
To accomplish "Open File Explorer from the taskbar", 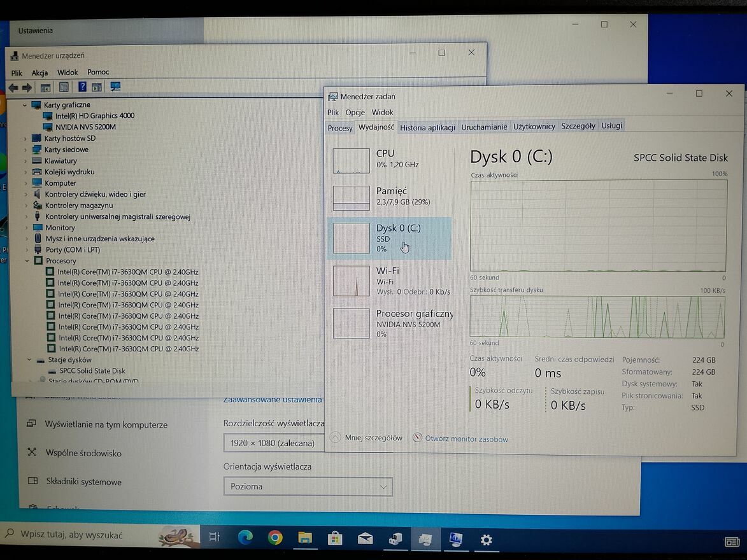I will (305, 538).
